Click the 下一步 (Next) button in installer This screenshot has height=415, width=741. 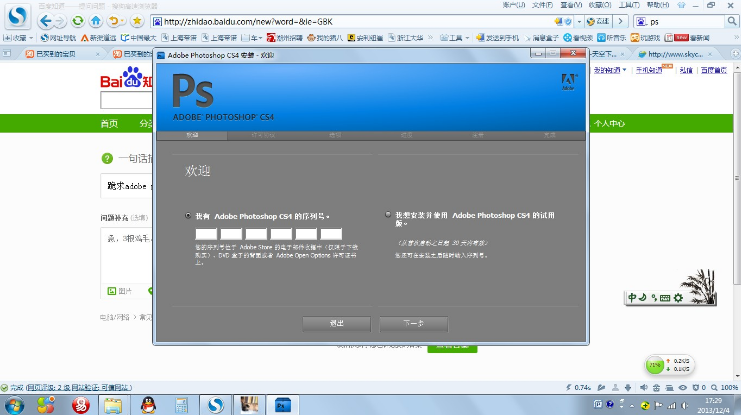pos(414,323)
